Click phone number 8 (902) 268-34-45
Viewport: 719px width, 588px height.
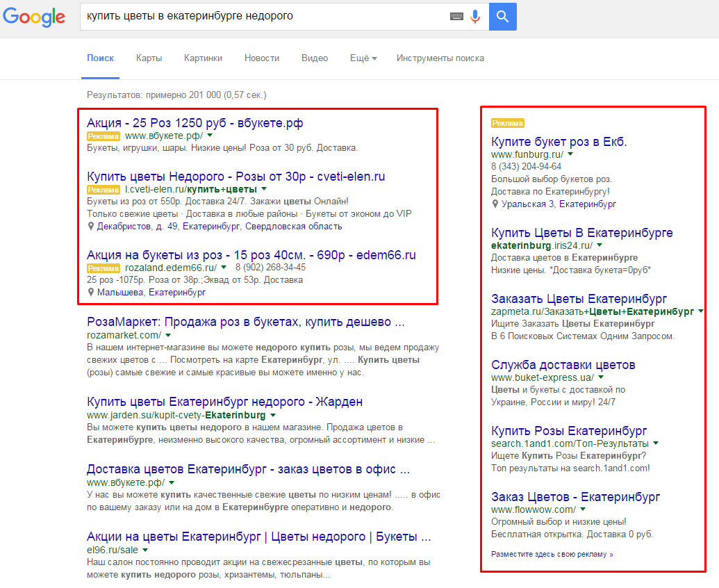[x=270, y=267]
